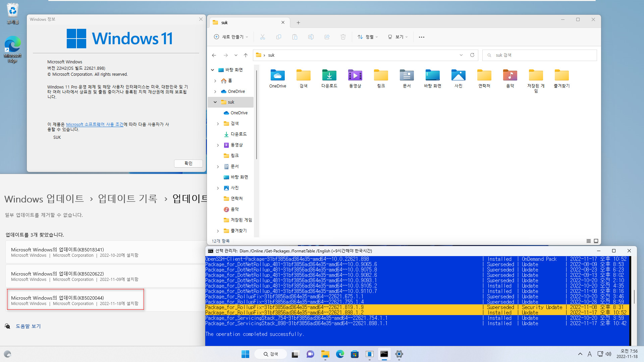This screenshot has width=644, height=362.
Task: Click the Share icon in Explorer toolbar
Action: [x=327, y=37]
